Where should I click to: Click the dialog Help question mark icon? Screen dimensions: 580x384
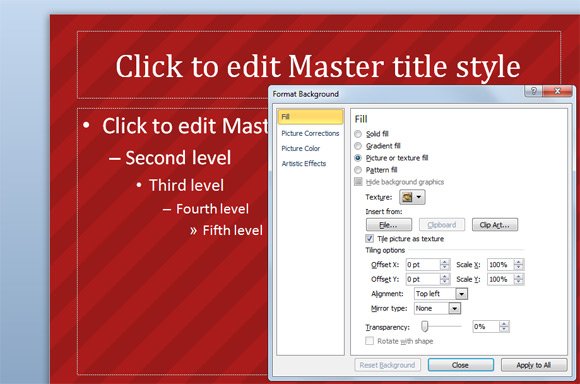click(x=534, y=91)
